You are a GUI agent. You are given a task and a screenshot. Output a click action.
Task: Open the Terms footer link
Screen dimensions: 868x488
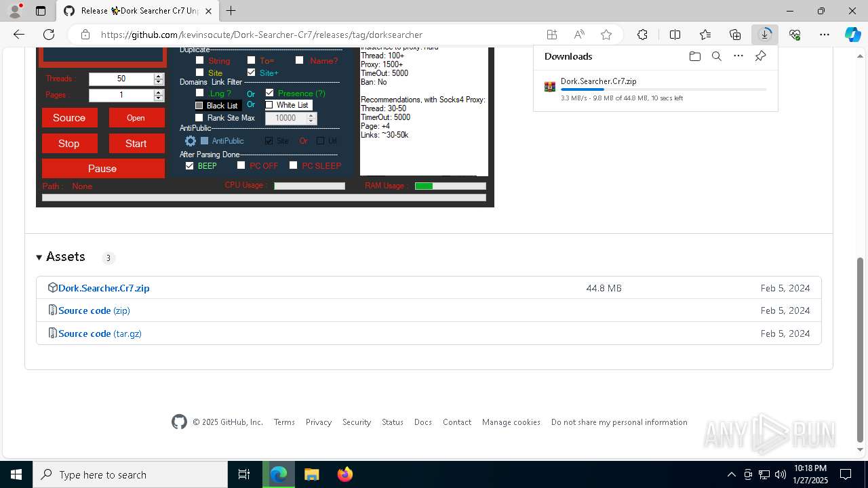[284, 422]
